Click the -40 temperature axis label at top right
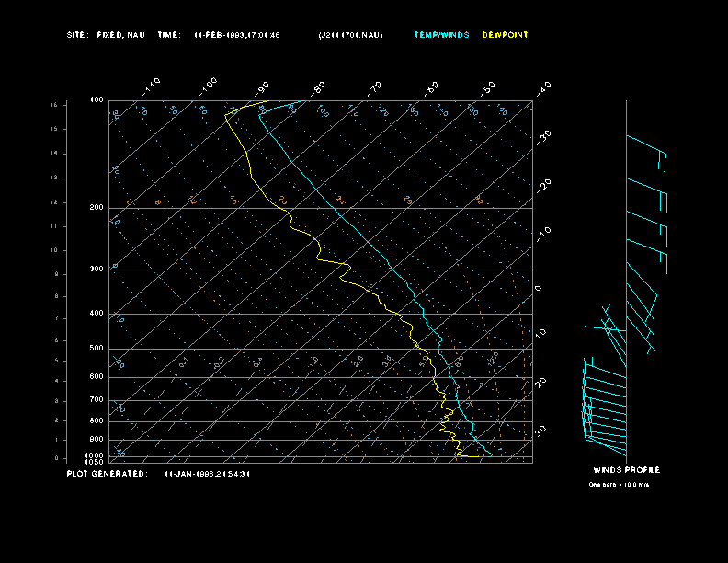Screen dimensions: 728x563 pyautogui.click(x=543, y=88)
